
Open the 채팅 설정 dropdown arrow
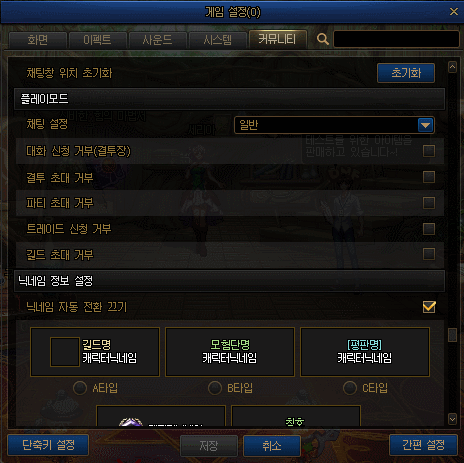[425, 125]
